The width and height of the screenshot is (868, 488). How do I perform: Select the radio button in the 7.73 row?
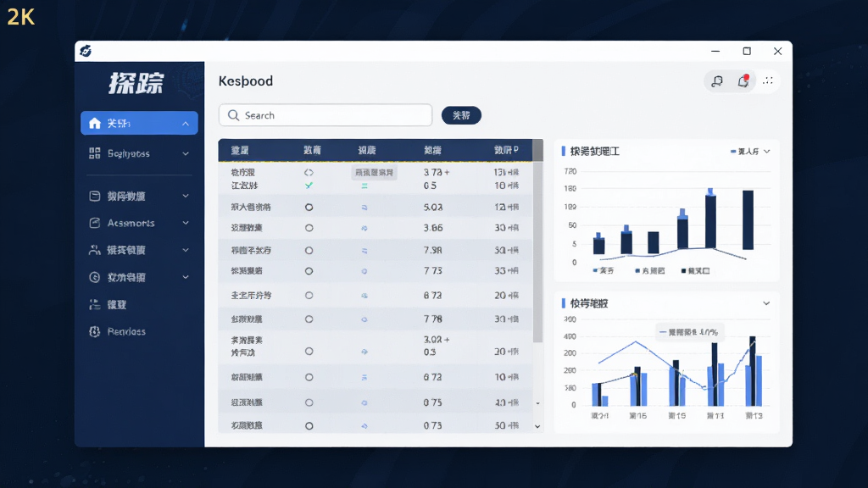pos(309,271)
